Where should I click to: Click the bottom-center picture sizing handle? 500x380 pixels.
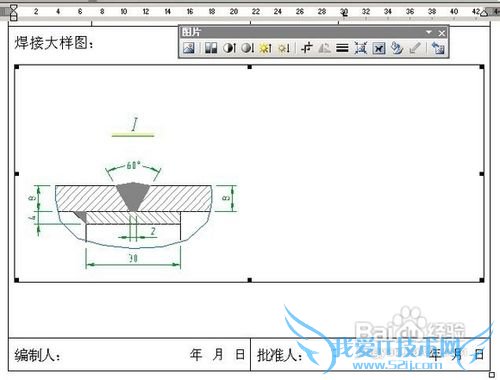(249, 280)
